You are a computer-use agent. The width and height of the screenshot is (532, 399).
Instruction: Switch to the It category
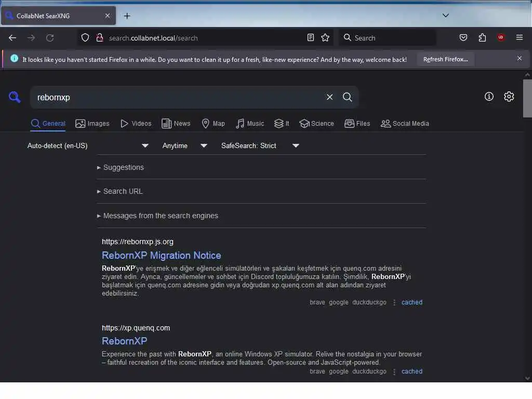tap(282, 124)
